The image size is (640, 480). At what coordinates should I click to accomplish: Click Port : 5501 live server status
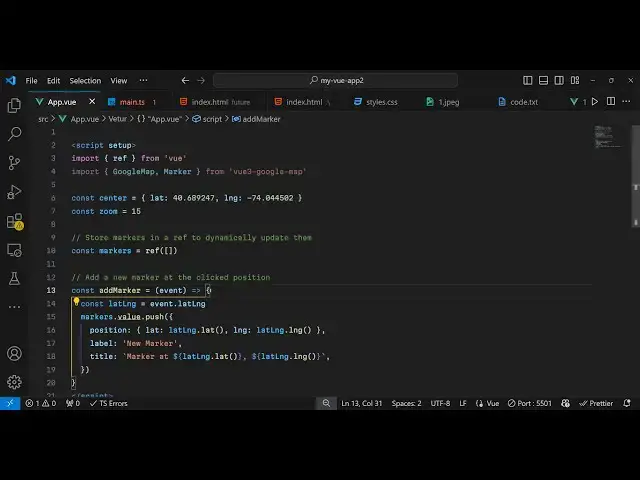tap(530, 403)
